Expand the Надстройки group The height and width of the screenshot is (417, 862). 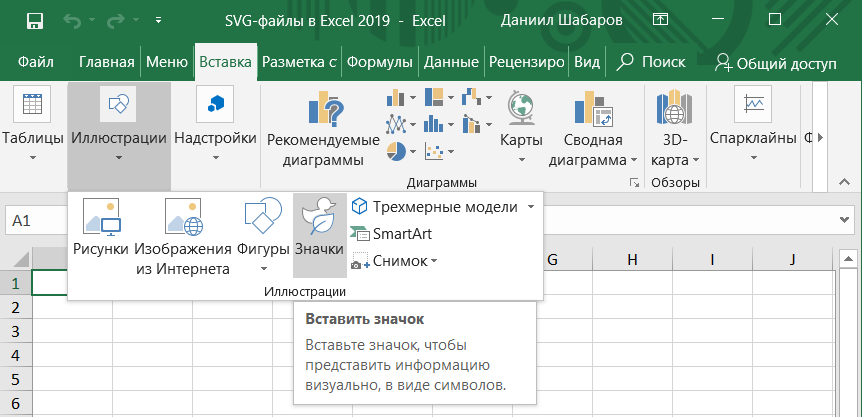(x=215, y=126)
